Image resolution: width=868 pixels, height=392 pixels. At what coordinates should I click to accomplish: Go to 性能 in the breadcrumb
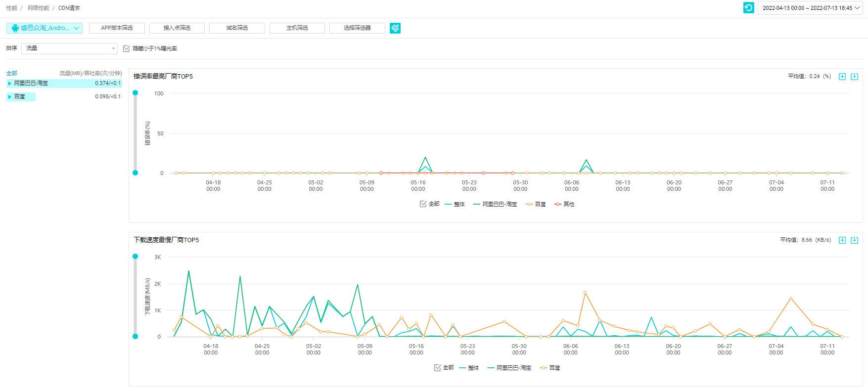(x=11, y=8)
